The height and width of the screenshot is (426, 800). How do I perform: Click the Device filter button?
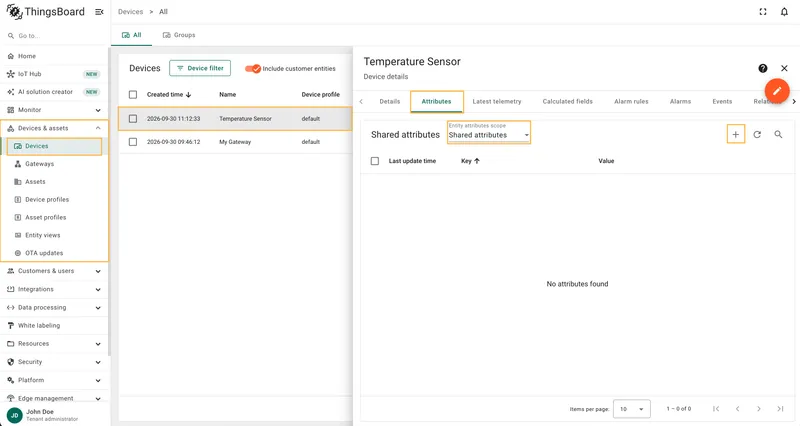pyautogui.click(x=200, y=68)
